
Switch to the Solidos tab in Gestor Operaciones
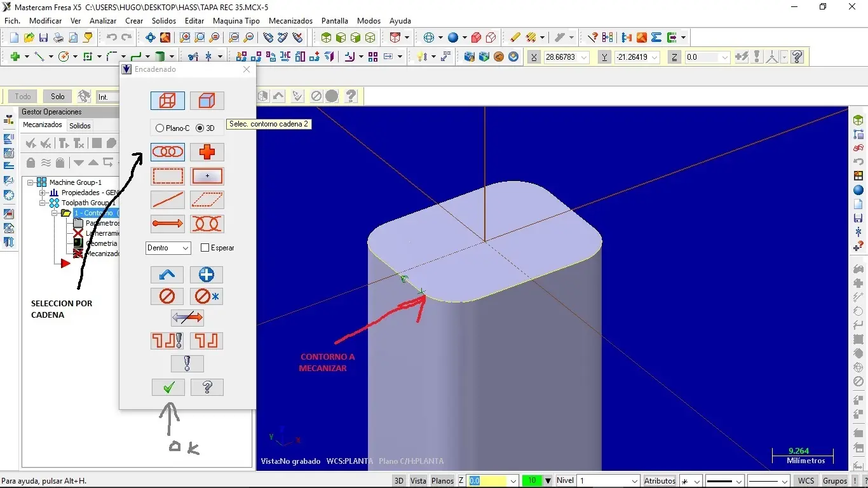point(80,126)
